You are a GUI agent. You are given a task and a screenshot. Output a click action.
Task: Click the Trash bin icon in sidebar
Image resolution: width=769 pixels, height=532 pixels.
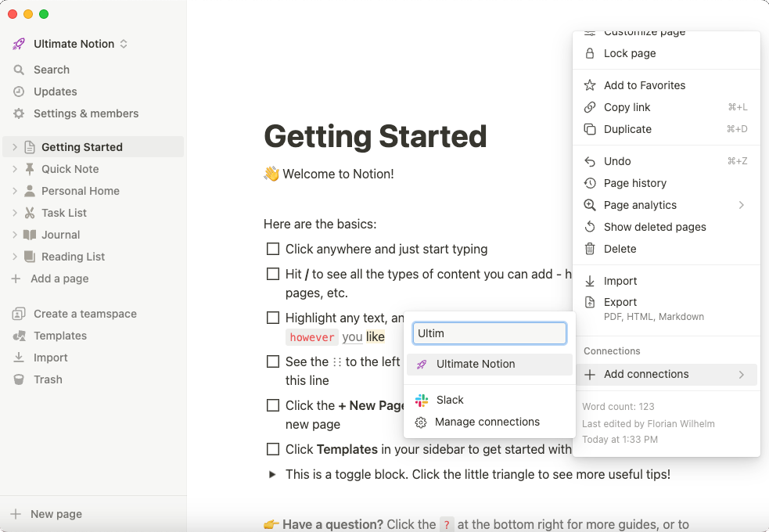[19, 379]
